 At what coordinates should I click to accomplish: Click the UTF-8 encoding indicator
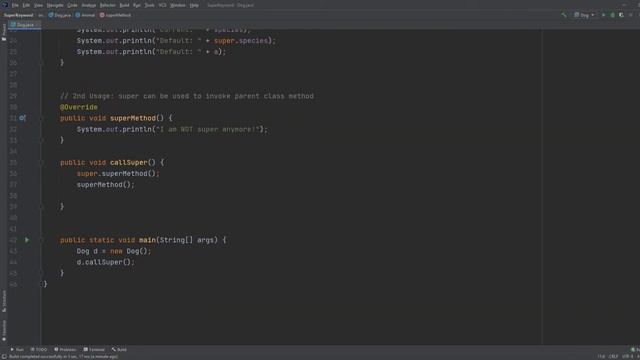[627, 357]
